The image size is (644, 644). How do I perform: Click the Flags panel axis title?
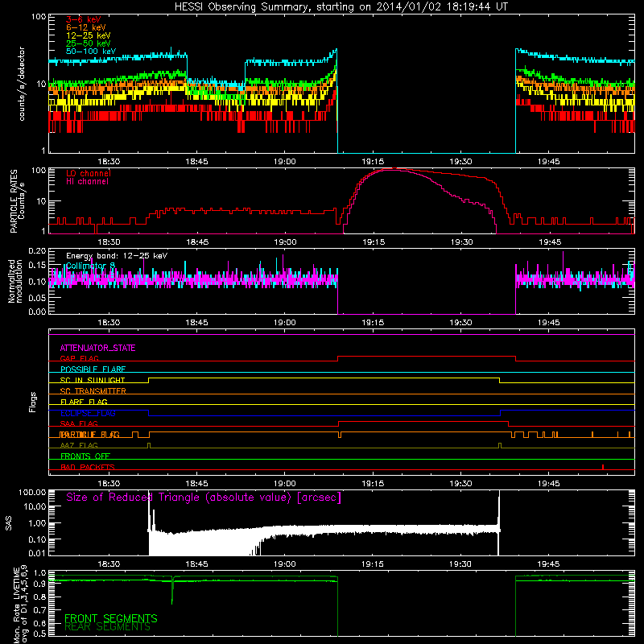[x=33, y=402]
